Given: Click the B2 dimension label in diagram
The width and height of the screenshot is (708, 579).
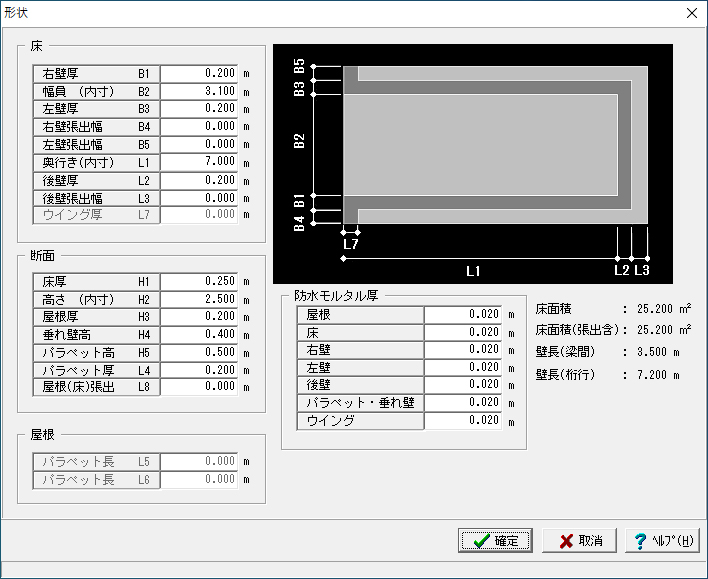Looking at the screenshot, I should click(299, 141).
